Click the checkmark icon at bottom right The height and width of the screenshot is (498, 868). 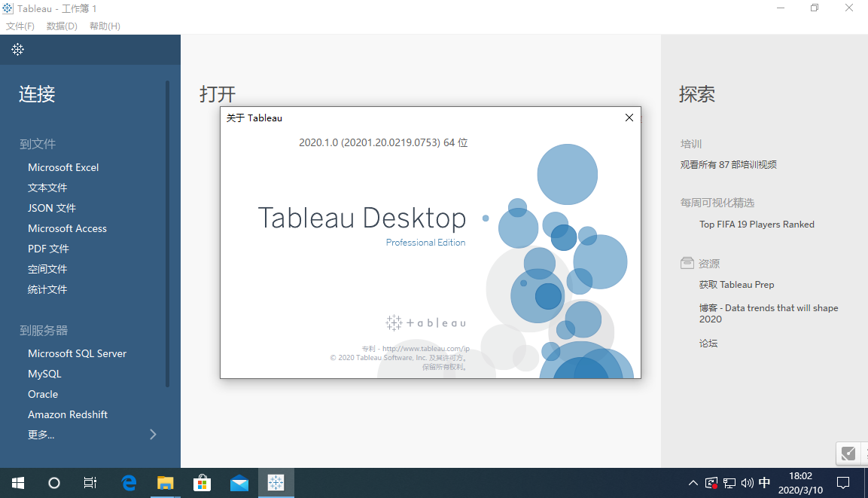tap(848, 453)
